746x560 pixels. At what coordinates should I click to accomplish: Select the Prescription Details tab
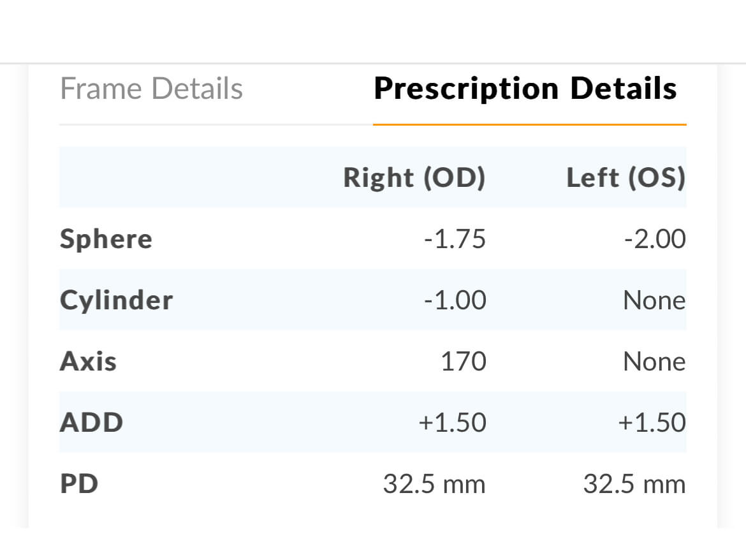point(525,89)
